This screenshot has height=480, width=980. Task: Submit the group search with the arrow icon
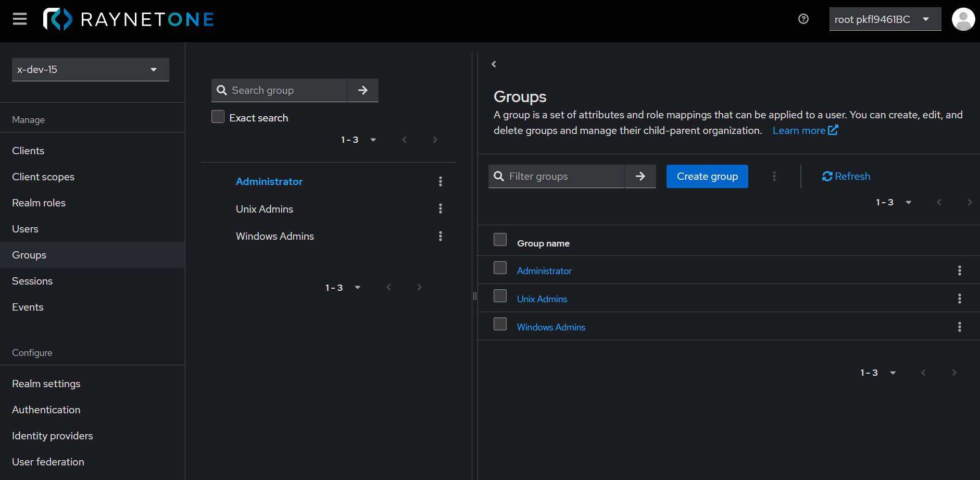tap(362, 90)
